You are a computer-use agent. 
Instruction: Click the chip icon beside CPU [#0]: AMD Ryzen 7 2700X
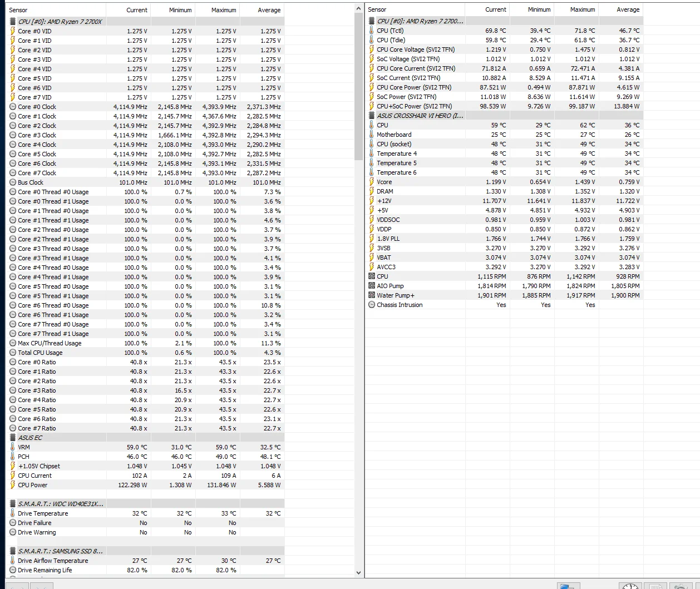coord(13,22)
